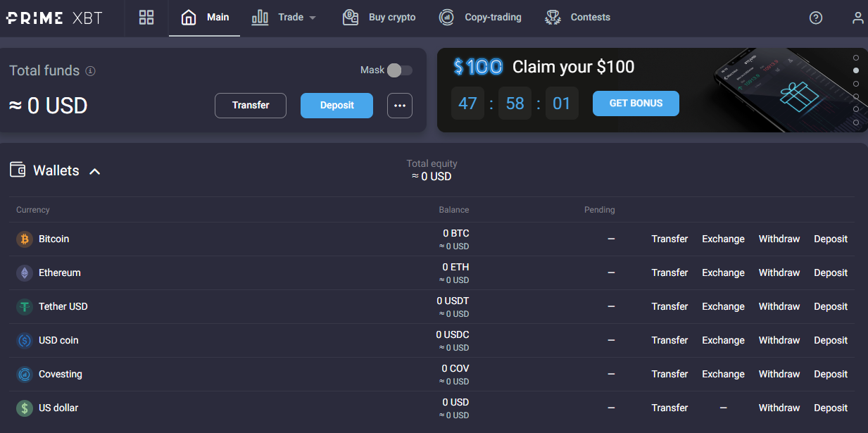
Task: Click Transfer in the Bitcoin row
Action: [669, 239]
